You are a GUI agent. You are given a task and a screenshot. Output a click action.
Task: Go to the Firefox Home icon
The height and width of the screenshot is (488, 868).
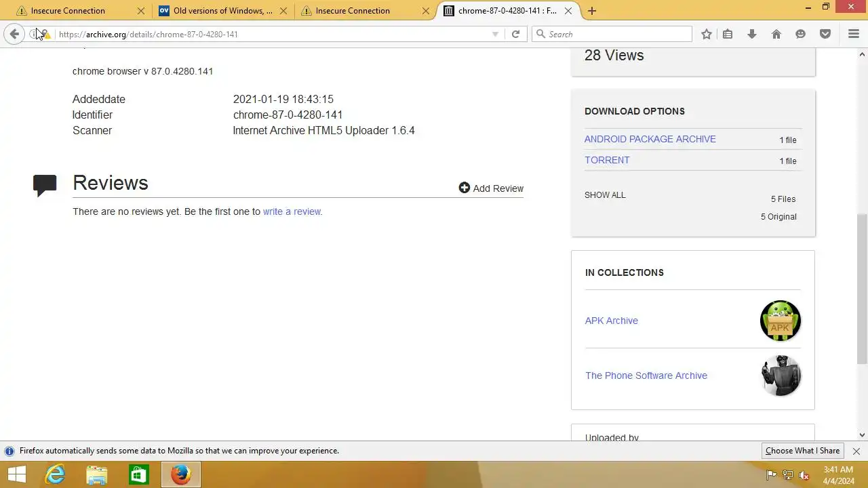(x=776, y=34)
